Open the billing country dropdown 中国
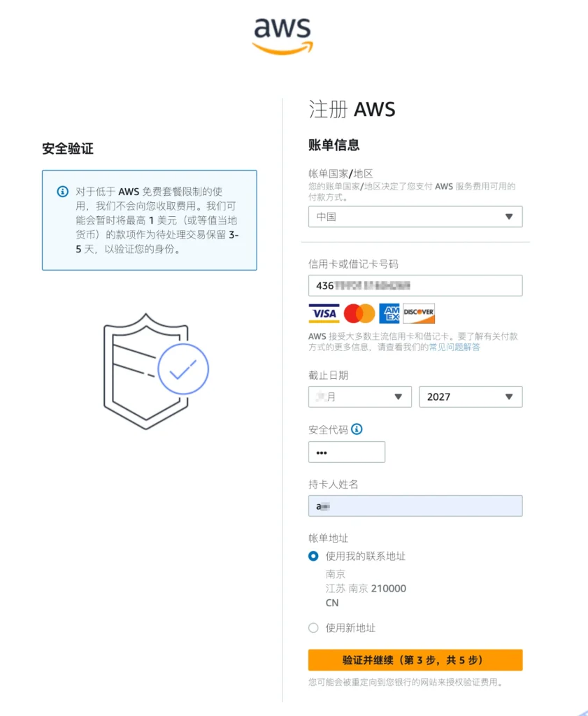The height and width of the screenshot is (716, 588). (415, 217)
